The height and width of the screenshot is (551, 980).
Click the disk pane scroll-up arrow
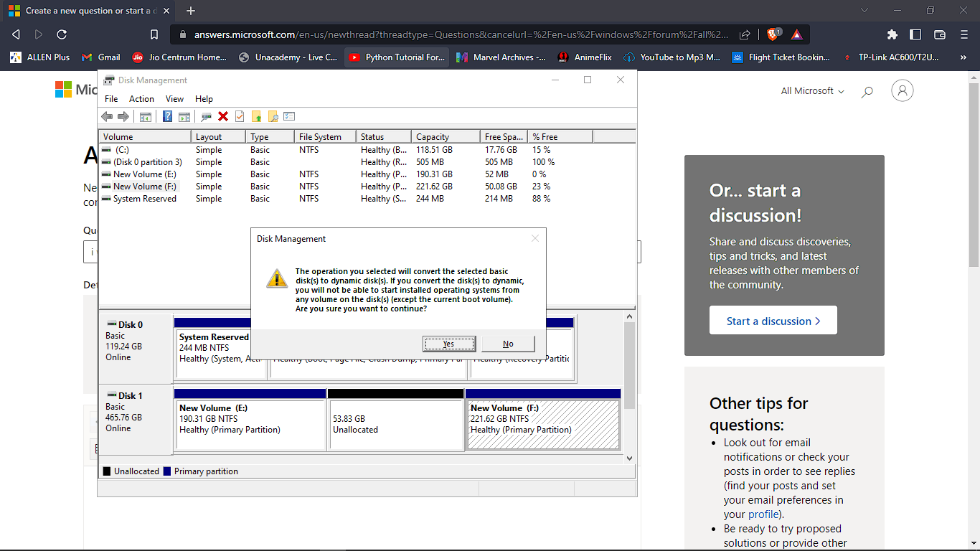(x=630, y=316)
